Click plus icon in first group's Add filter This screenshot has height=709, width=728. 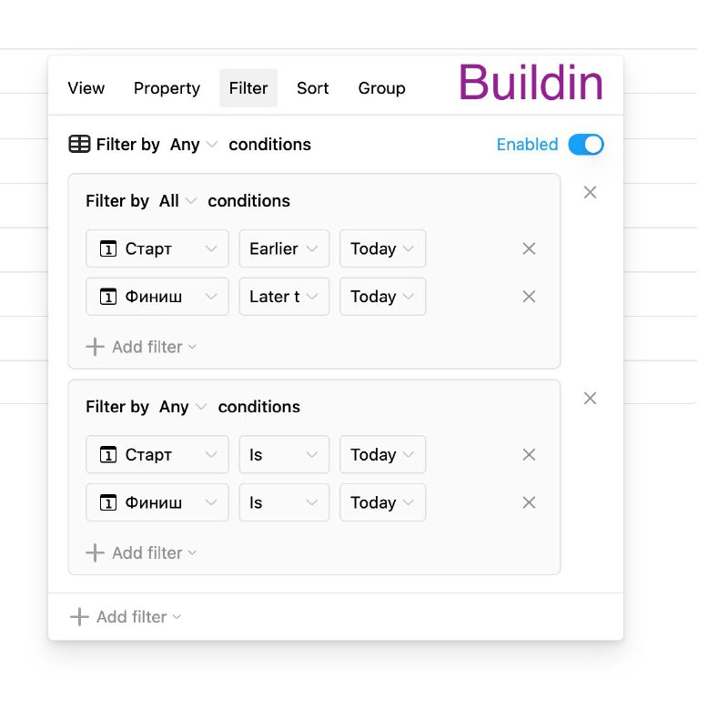click(x=96, y=347)
